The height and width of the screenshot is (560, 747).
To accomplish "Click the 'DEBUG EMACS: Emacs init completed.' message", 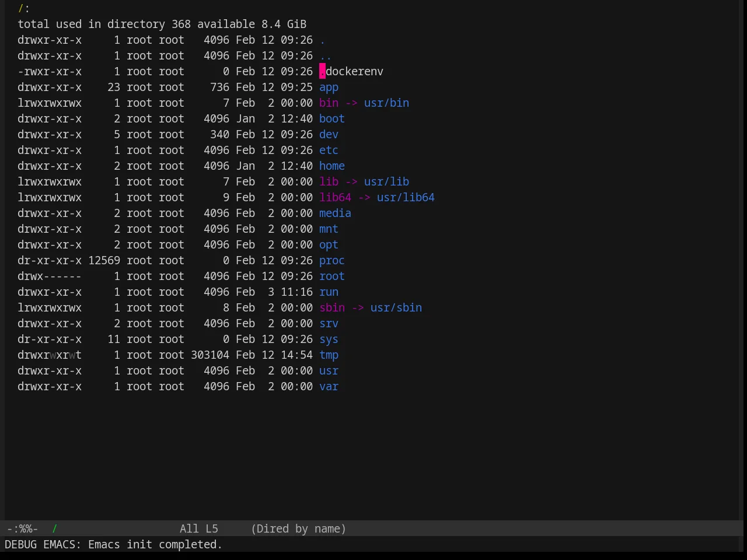I will pos(113,545).
